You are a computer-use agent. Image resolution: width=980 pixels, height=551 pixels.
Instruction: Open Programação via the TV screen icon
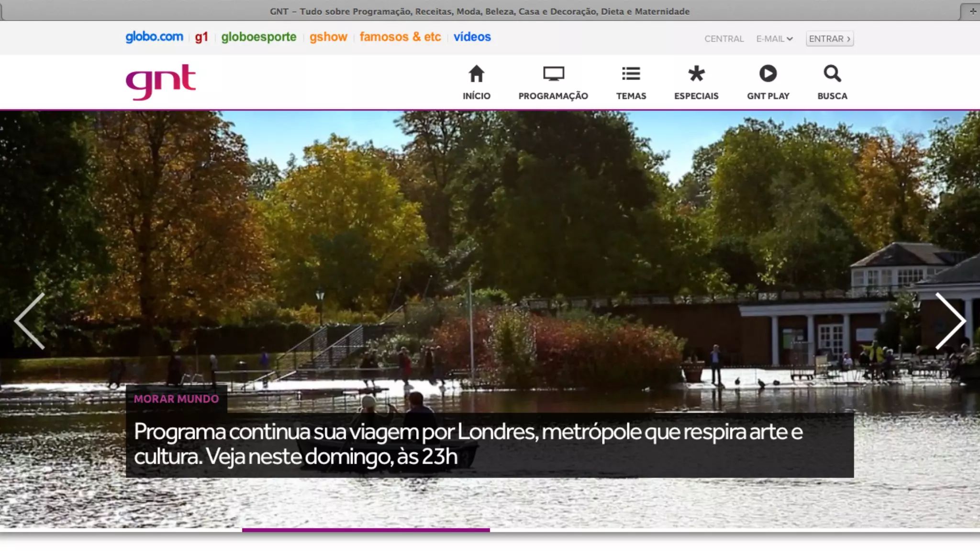click(553, 74)
